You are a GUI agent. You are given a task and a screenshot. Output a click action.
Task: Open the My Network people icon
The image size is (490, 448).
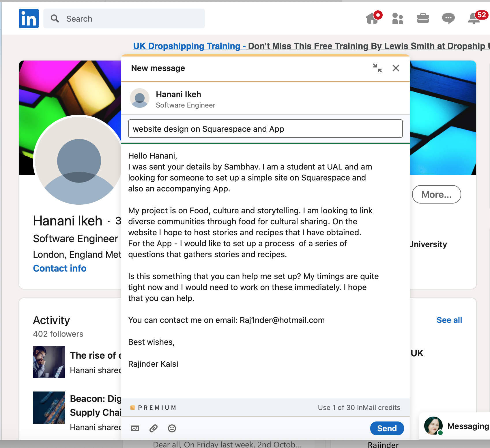[398, 18]
